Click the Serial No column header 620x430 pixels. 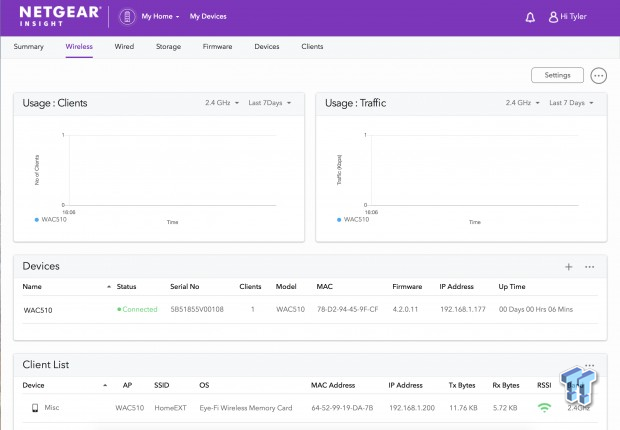(185, 287)
